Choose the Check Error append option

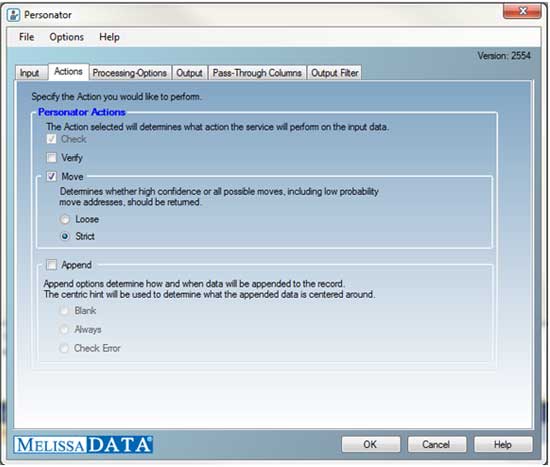pos(64,348)
